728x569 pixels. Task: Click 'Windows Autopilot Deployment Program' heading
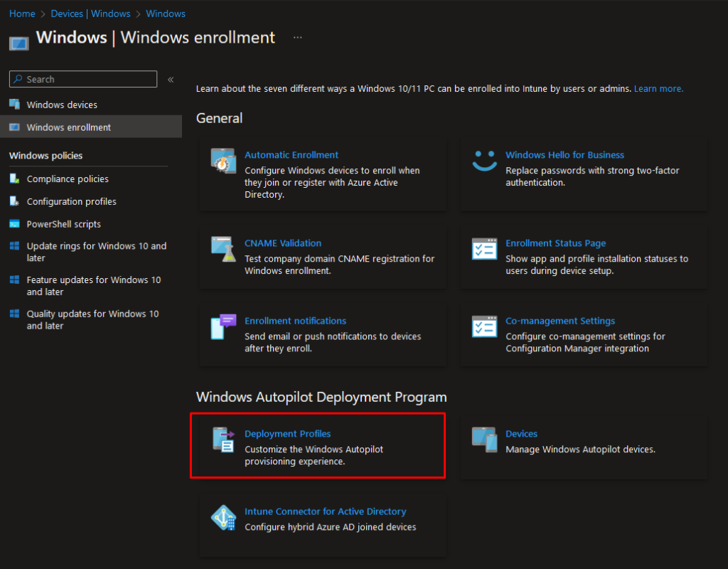coord(321,397)
